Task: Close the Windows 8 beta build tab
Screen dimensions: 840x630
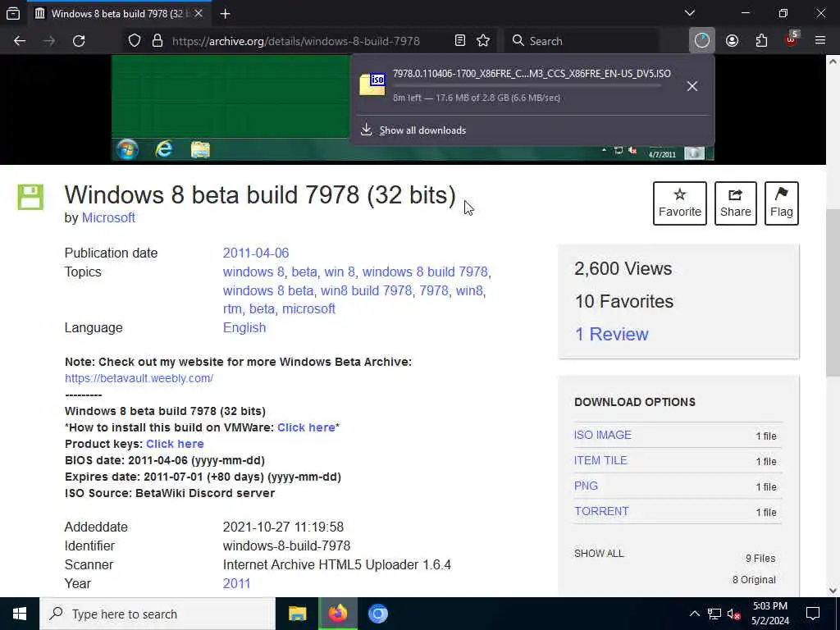Action: [x=199, y=13]
